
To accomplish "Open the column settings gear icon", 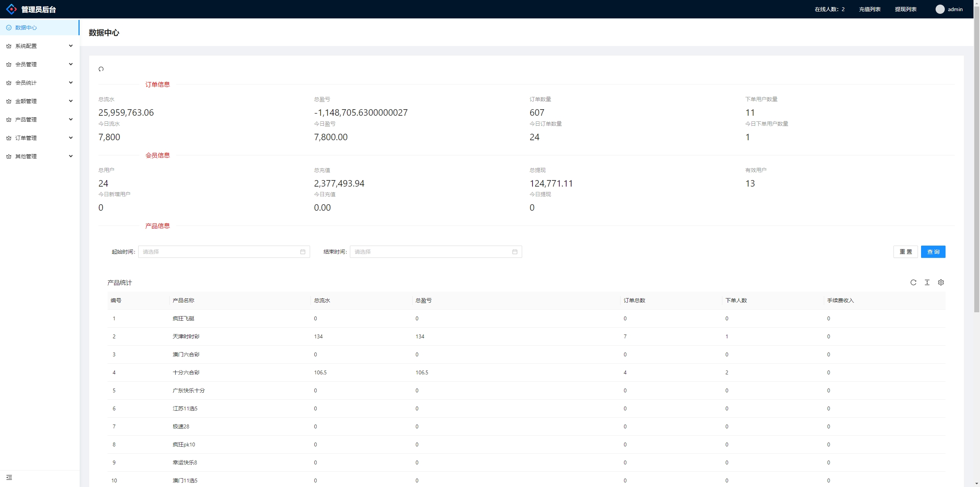I will 941,282.
